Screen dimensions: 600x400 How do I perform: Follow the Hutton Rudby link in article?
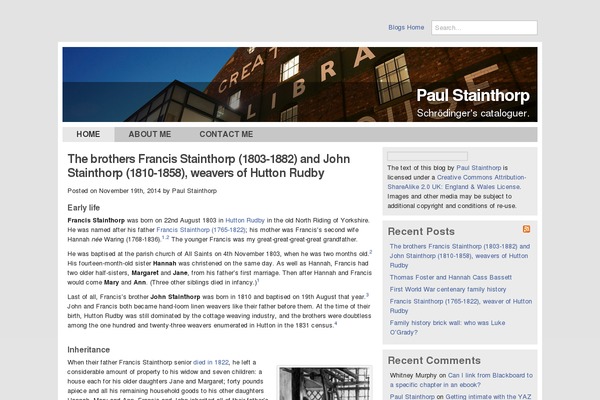pyautogui.click(x=245, y=220)
